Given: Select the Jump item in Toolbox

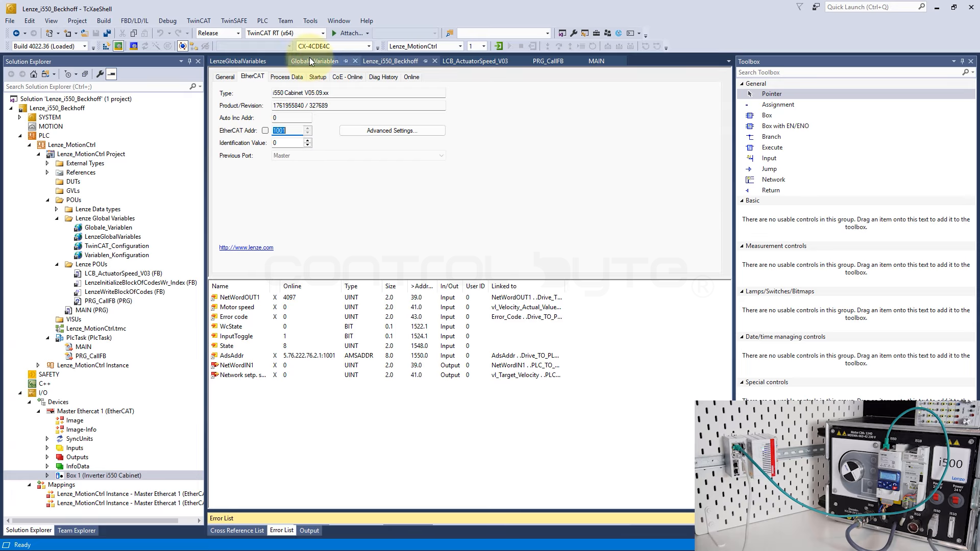Looking at the screenshot, I should pyautogui.click(x=769, y=169).
